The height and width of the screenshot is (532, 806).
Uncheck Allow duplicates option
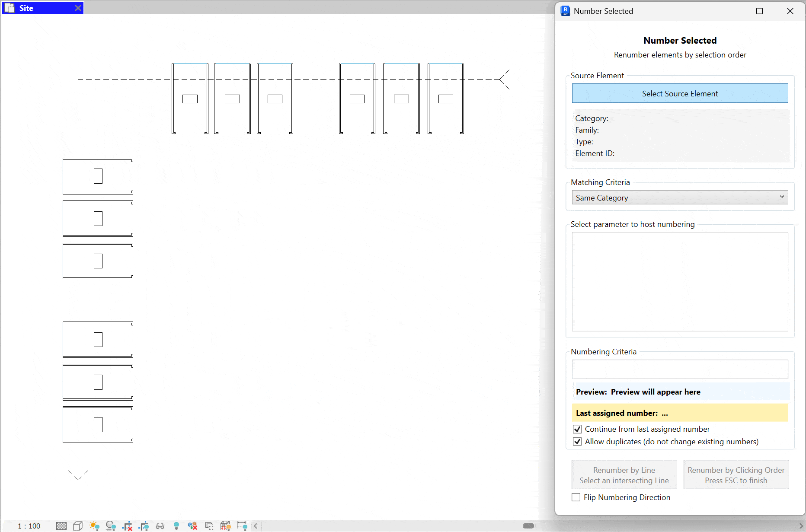pyautogui.click(x=578, y=441)
